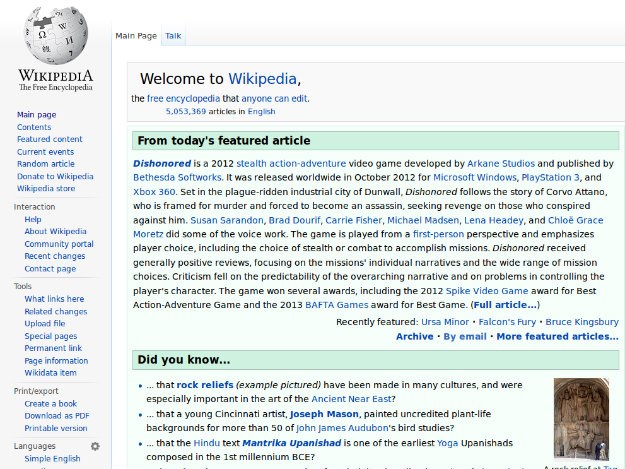The width and height of the screenshot is (625, 469).
Task: Open Joseph Mason link
Action: coord(324,414)
